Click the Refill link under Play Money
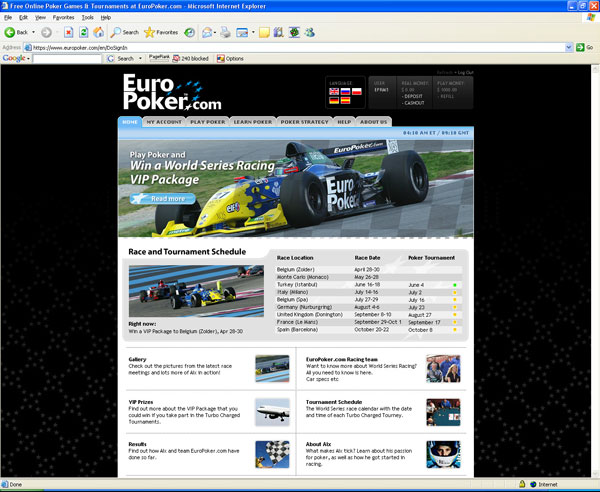The height and width of the screenshot is (492, 600). point(447,96)
